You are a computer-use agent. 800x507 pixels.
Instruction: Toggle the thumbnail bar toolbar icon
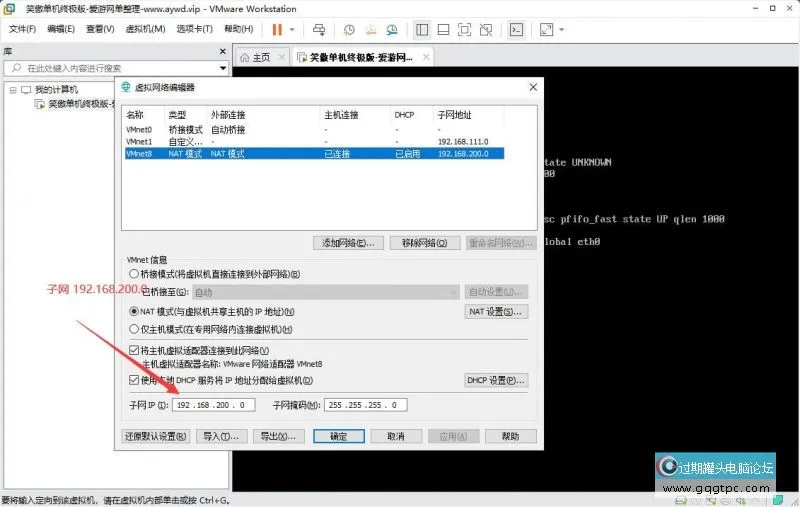pyautogui.click(x=443, y=30)
